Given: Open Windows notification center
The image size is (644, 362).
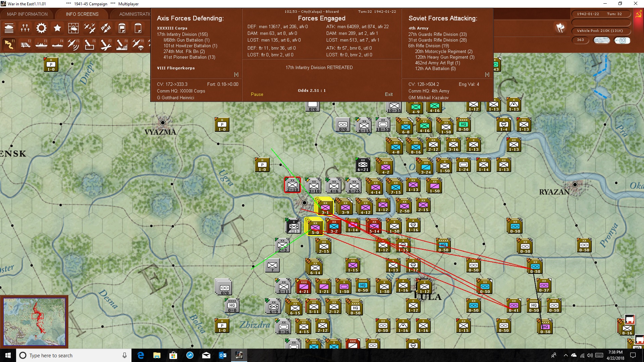Looking at the screenshot, I should (633, 355).
